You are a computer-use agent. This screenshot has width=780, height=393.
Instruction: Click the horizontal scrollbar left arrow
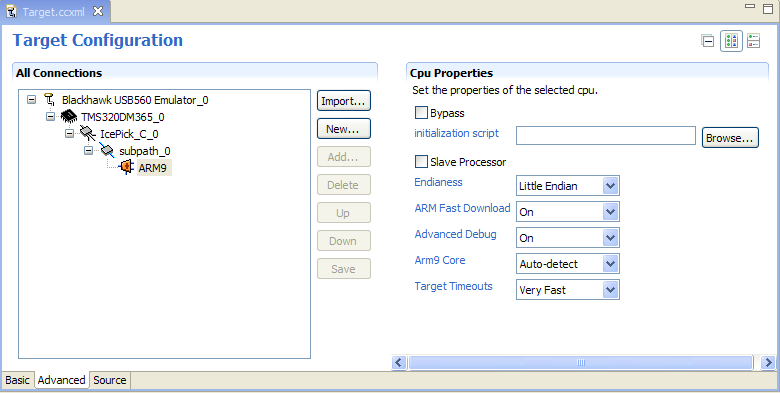click(x=398, y=362)
